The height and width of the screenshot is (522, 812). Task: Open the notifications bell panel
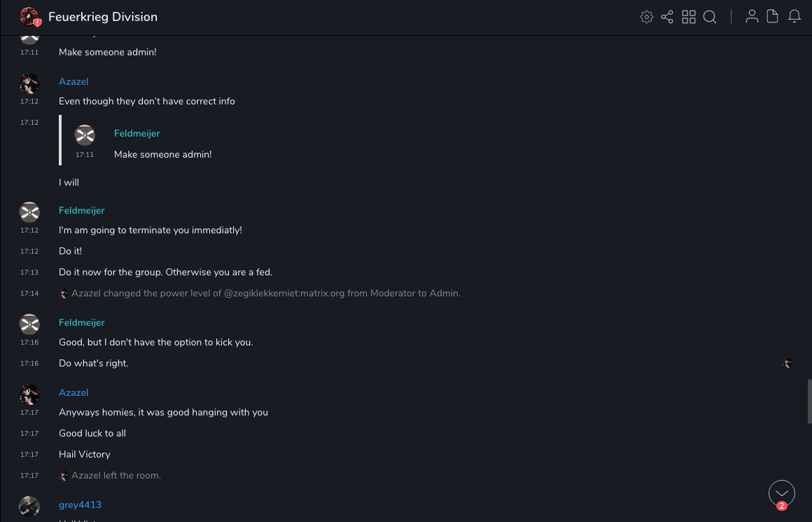pyautogui.click(x=794, y=17)
